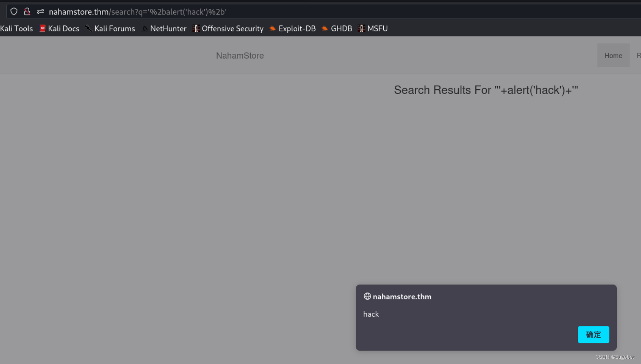Click the Search Results For heading text
Image resolution: width=641 pixels, height=364 pixels.
pos(486,90)
